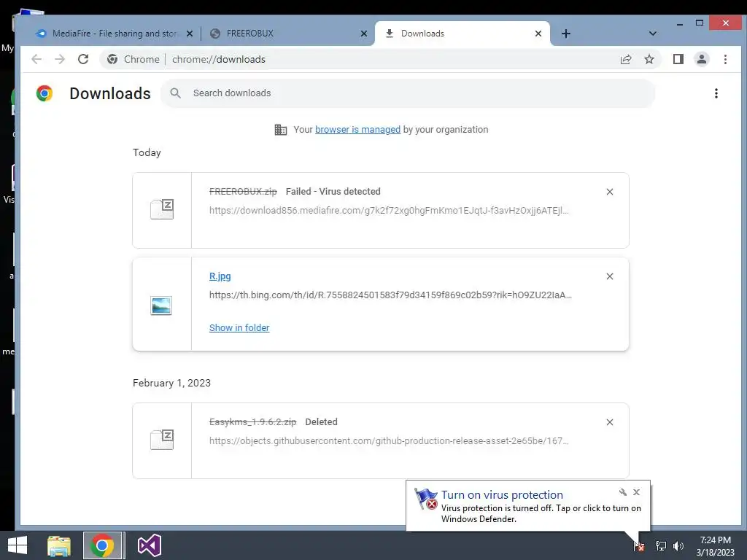Viewport: 747px width, 560px height.
Task: Open the browser is managed link
Action: [x=357, y=130]
